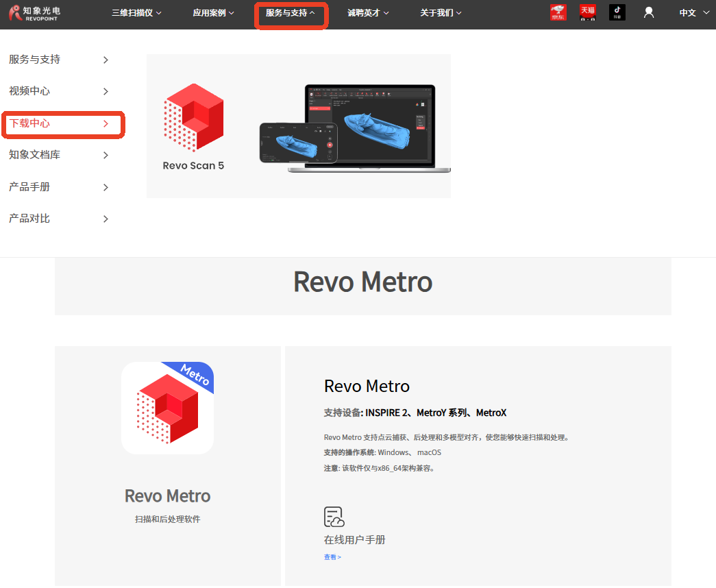Open the 诚聘英才 nav menu
This screenshot has width=716, height=588.
368,12
